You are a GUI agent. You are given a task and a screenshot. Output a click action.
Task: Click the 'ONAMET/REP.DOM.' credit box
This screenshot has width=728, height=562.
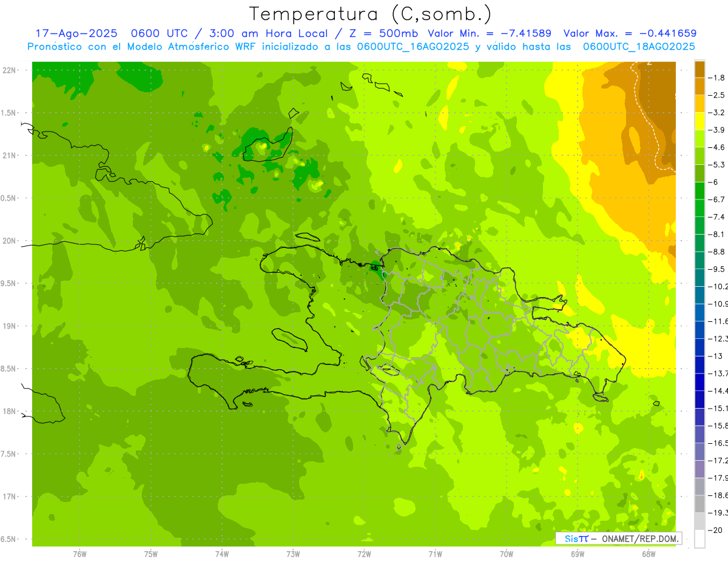tap(618, 538)
